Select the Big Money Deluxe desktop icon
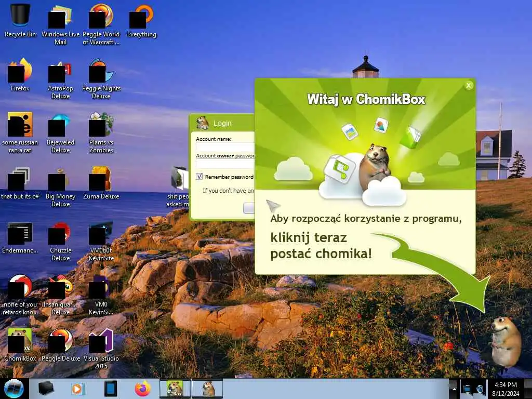Image resolution: width=532 pixels, height=399 pixels. pyautogui.click(x=60, y=187)
